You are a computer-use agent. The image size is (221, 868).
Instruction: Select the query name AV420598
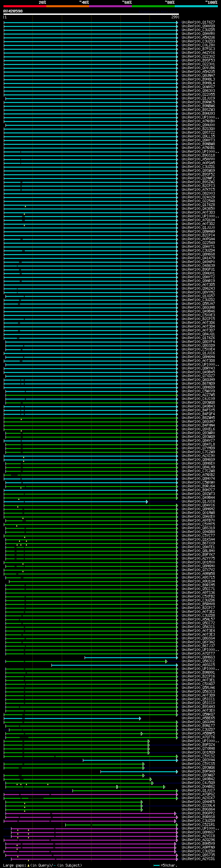pos(13,11)
